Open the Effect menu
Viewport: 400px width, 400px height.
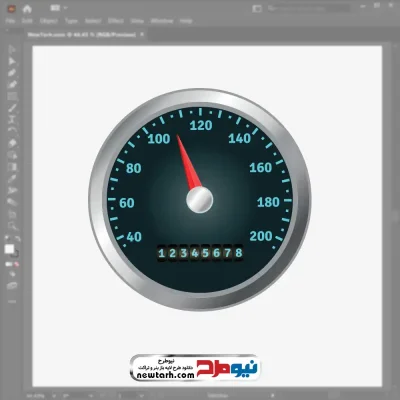click(116, 21)
